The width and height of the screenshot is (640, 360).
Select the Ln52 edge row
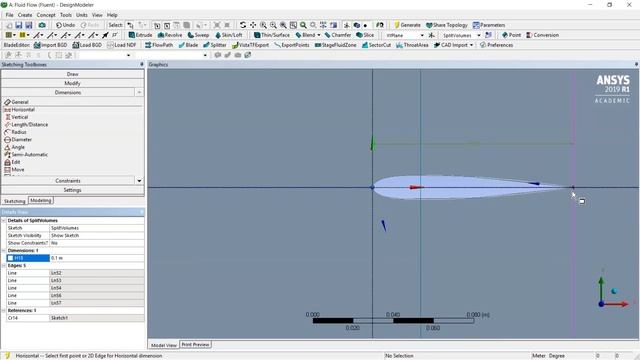click(x=75, y=273)
